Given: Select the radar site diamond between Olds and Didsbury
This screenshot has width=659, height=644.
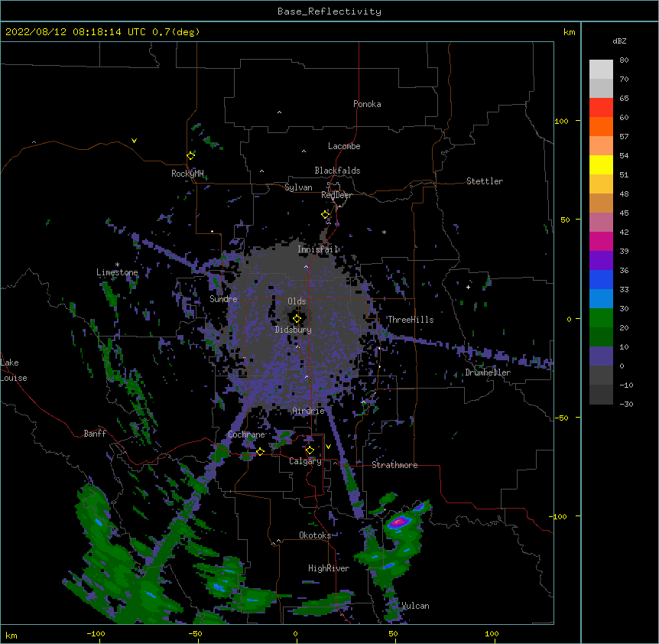Looking at the screenshot, I should click(x=297, y=319).
